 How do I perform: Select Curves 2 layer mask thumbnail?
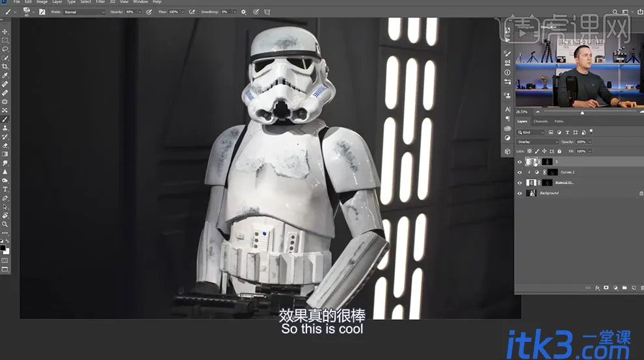552,172
